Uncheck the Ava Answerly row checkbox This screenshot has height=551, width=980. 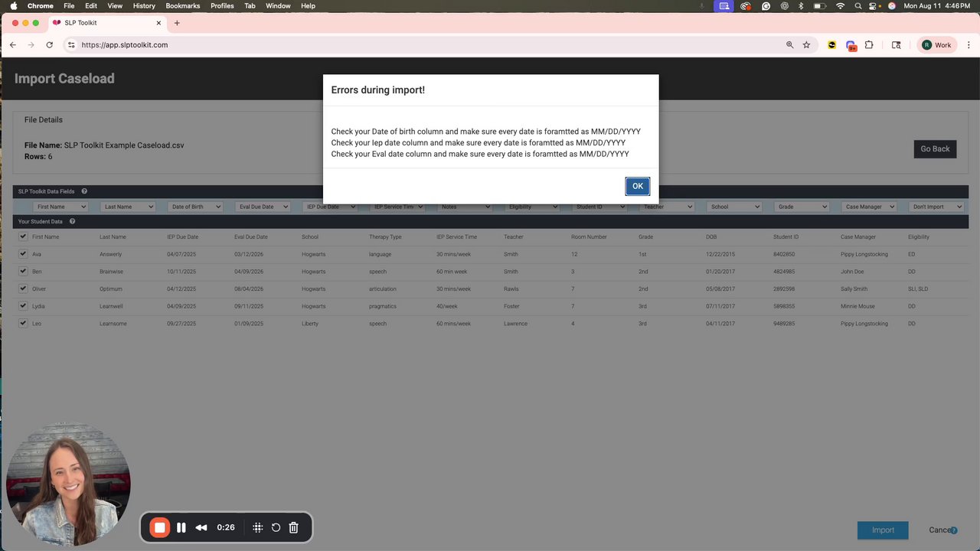point(23,254)
